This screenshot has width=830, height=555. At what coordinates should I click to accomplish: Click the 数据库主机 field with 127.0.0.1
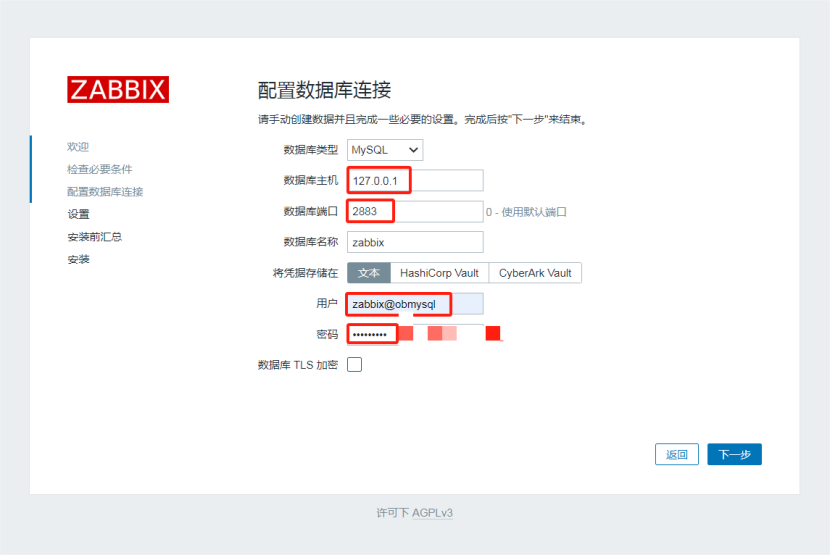(x=415, y=180)
